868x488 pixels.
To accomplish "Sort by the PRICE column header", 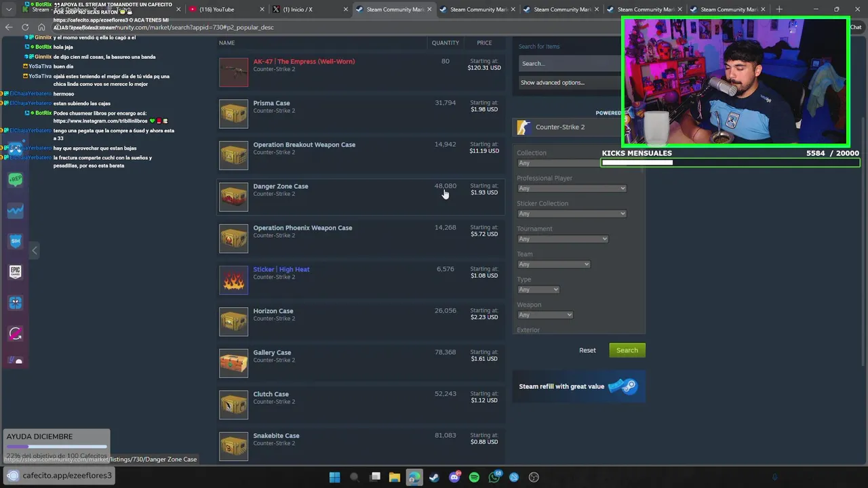I will 484,43.
